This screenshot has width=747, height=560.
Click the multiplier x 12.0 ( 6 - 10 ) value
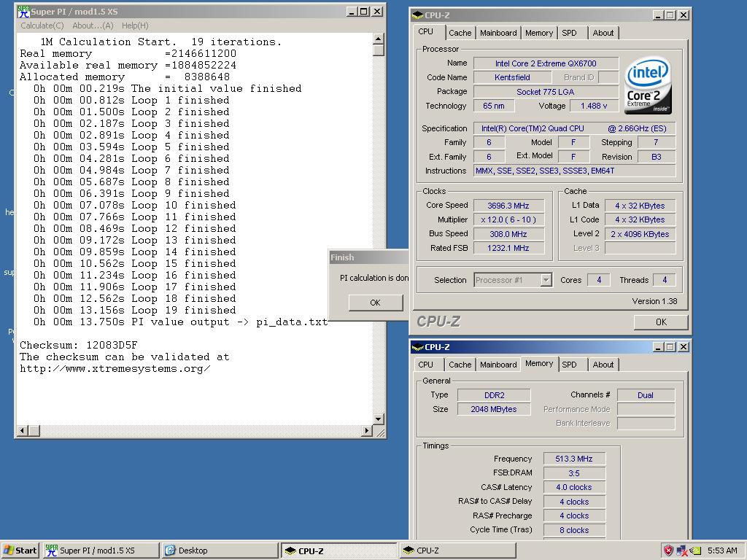pyautogui.click(x=508, y=220)
